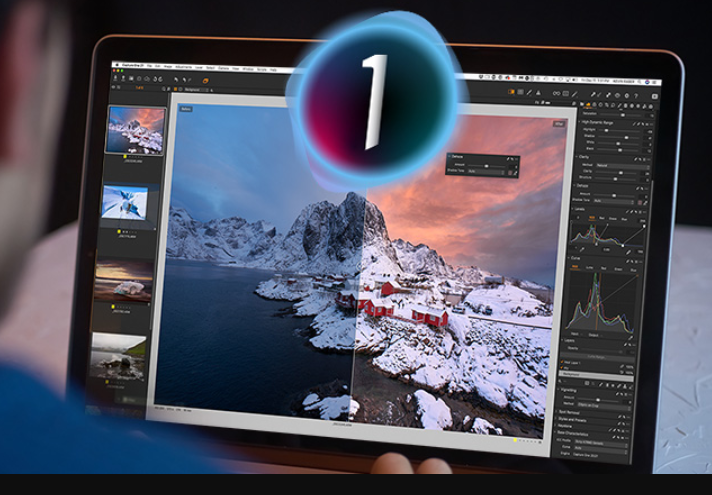Click the Structure slider handle
Screen dimensions: 712x495
coord(615,179)
